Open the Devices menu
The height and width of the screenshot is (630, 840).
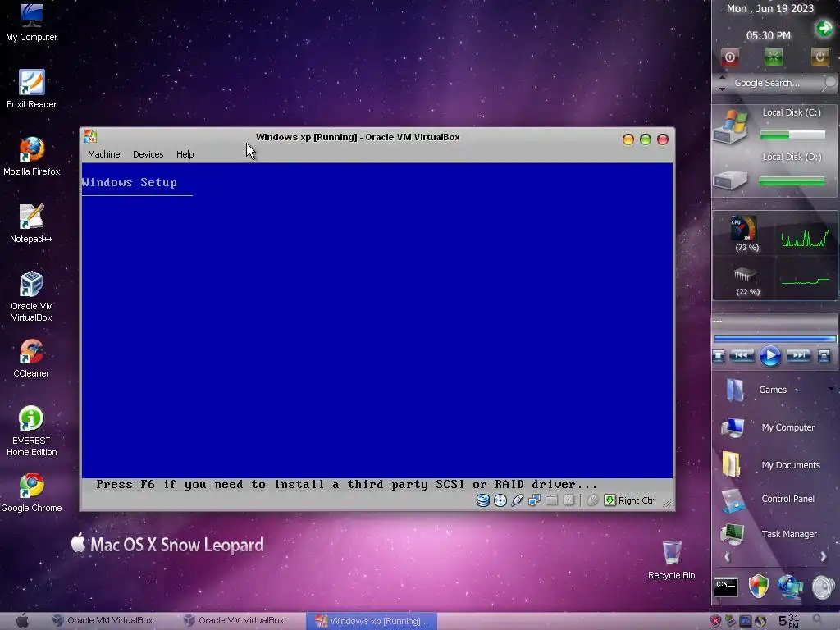pyautogui.click(x=148, y=154)
